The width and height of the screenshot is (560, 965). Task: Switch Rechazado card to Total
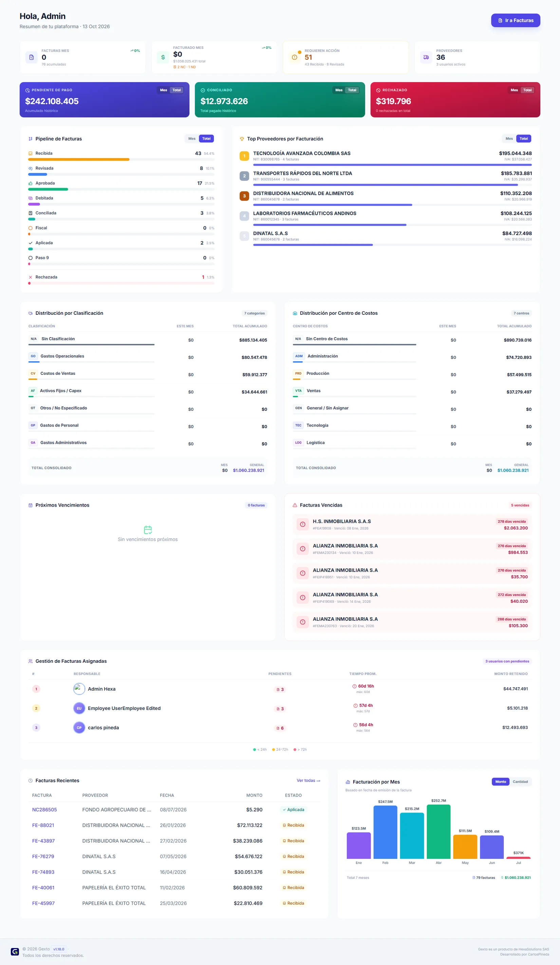527,90
